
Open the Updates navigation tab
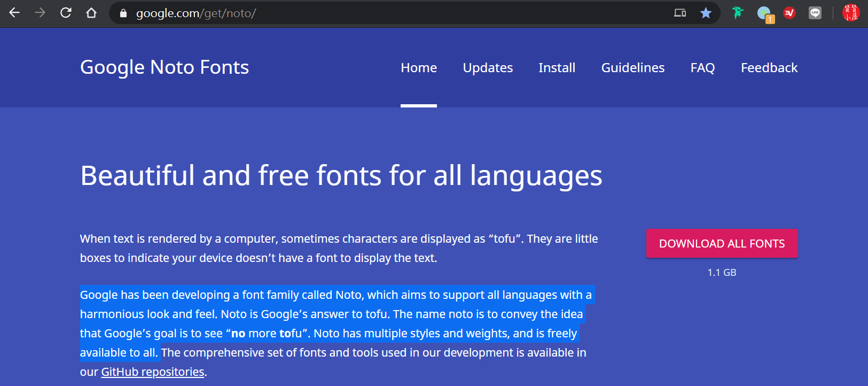[488, 68]
